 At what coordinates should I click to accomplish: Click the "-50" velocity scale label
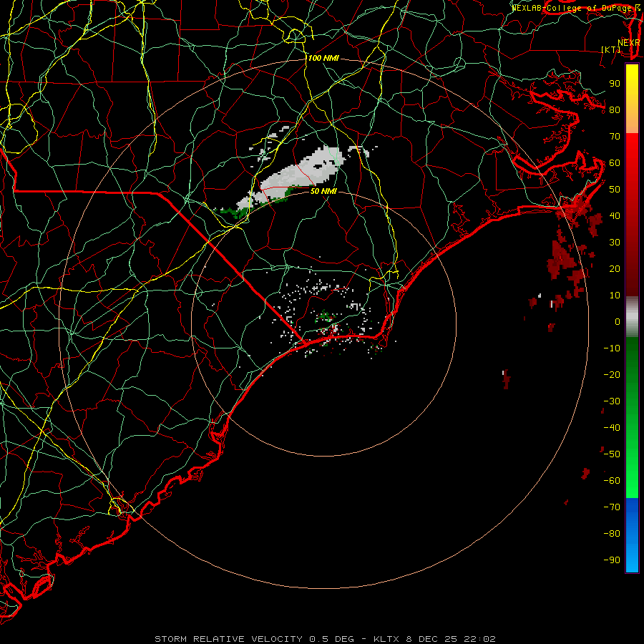click(x=612, y=454)
